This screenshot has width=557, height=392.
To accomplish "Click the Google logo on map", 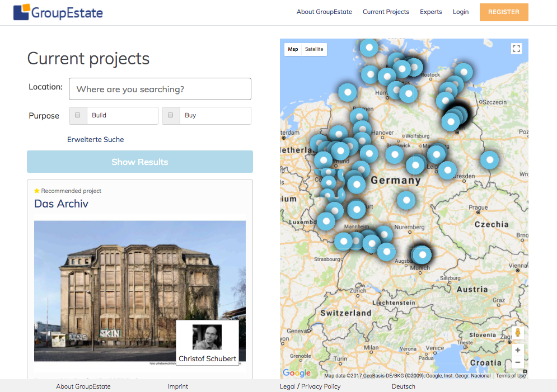I will [297, 373].
